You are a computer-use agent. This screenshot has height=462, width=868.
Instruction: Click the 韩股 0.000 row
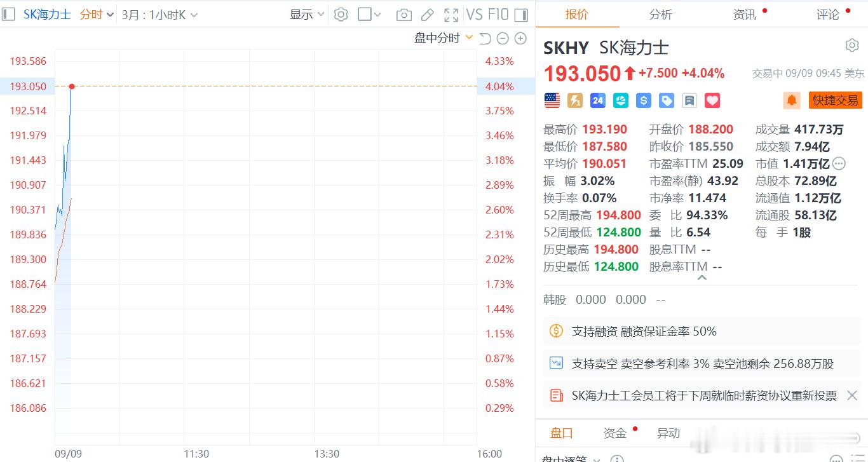(x=604, y=299)
